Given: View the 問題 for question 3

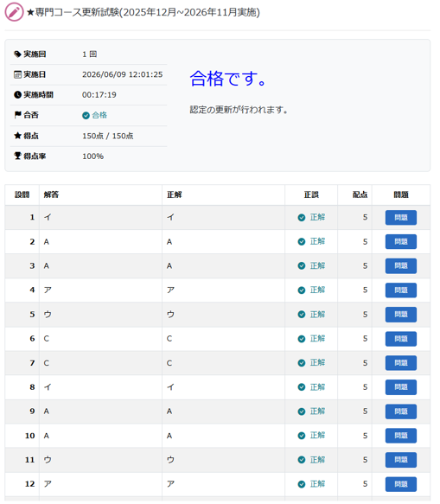Looking at the screenshot, I should tap(401, 265).
